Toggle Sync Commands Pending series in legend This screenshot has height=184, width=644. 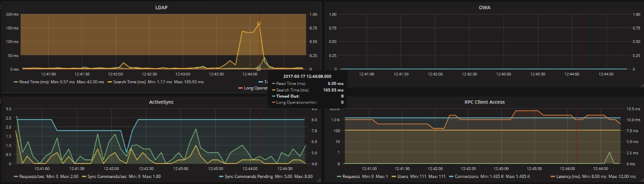[x=249, y=177]
